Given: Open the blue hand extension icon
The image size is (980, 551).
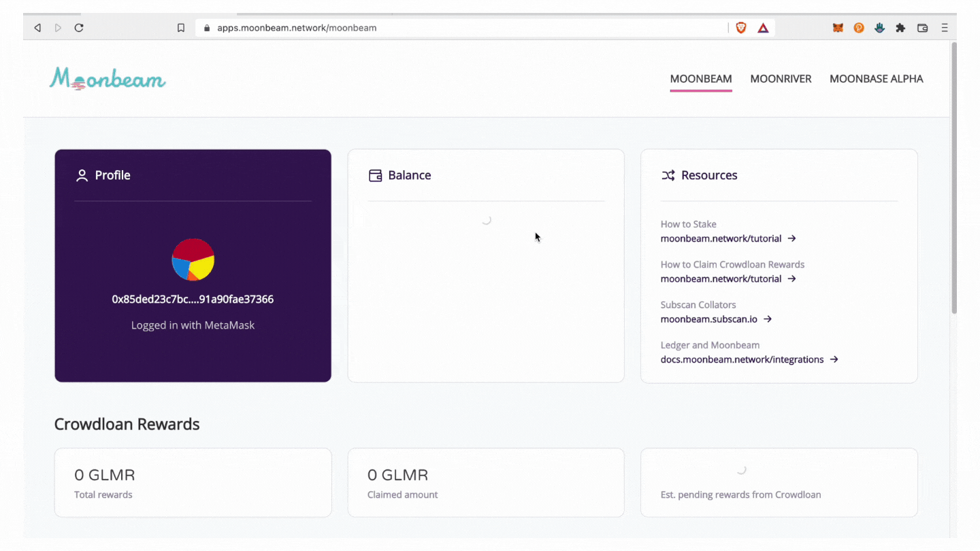Looking at the screenshot, I should click(880, 28).
